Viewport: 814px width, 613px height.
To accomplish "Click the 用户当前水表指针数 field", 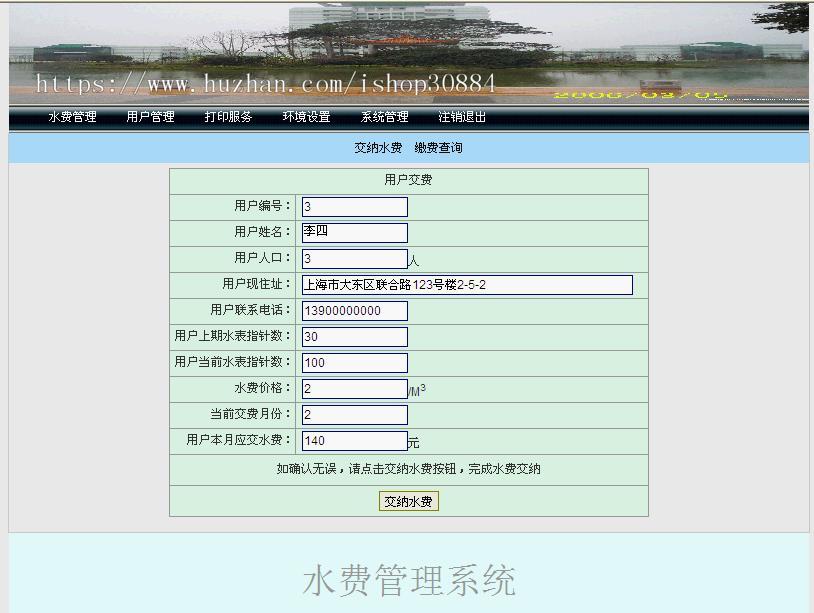I will [353, 362].
